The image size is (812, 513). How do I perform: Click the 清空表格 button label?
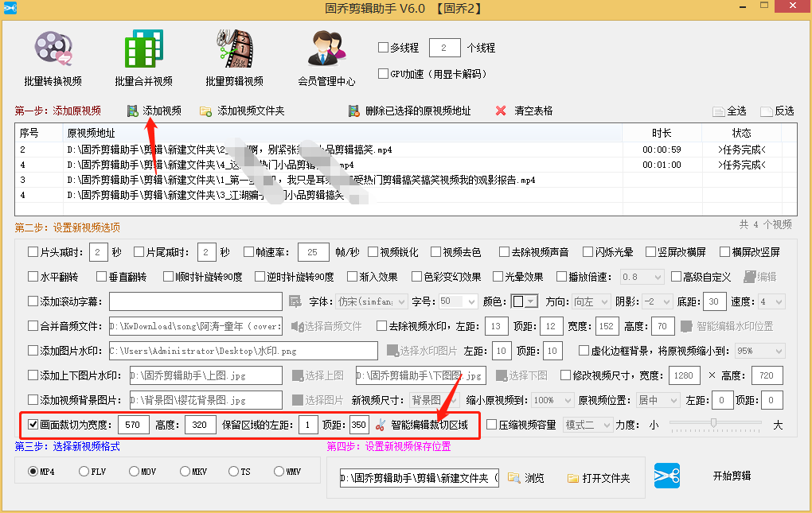[x=533, y=111]
